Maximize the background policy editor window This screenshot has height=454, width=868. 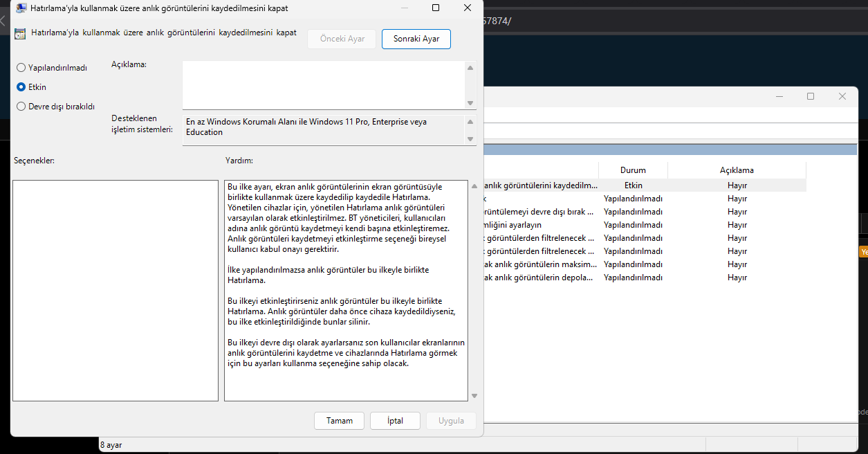click(x=811, y=96)
